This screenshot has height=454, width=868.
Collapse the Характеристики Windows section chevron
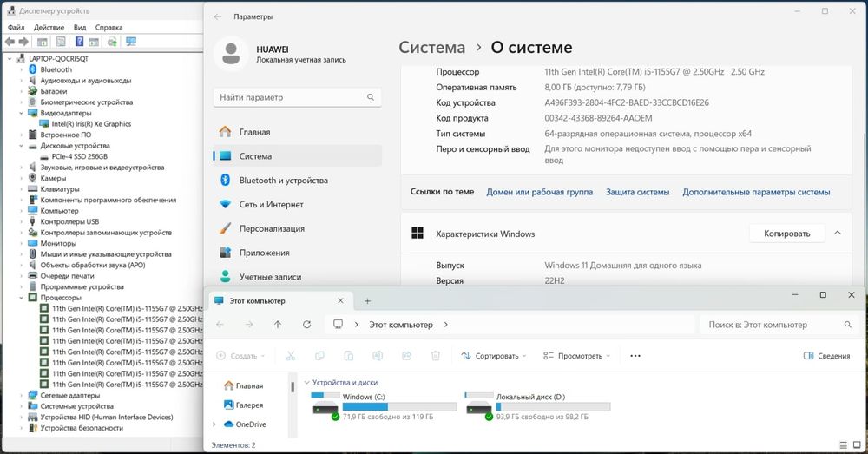[x=838, y=234]
